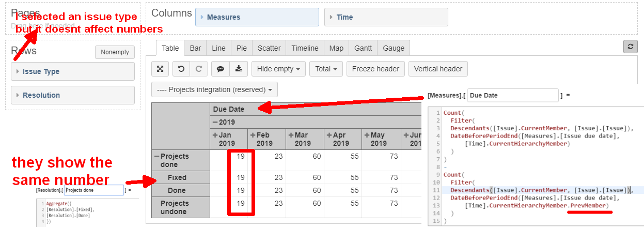Viewport: 644px width, 227px height.
Task: Expand the Jan 2019 column
Action: 215,135
